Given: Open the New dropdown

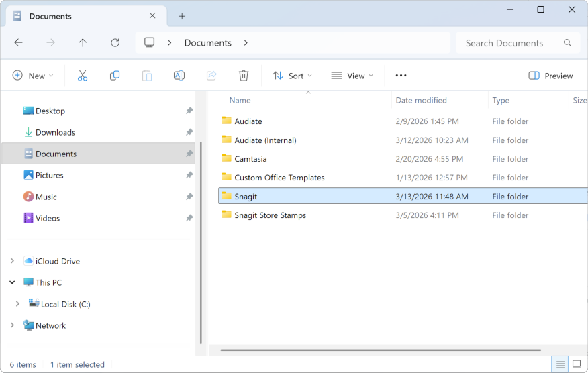Looking at the screenshot, I should pos(33,76).
